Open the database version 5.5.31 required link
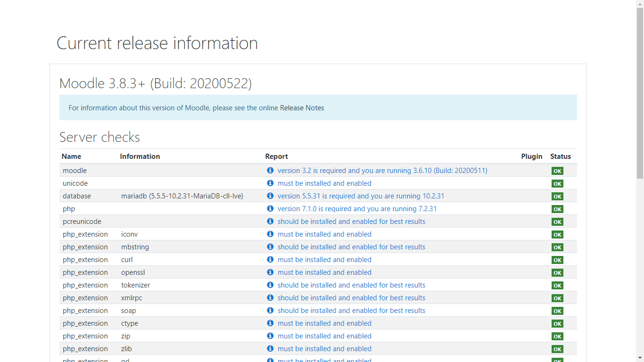 click(361, 196)
